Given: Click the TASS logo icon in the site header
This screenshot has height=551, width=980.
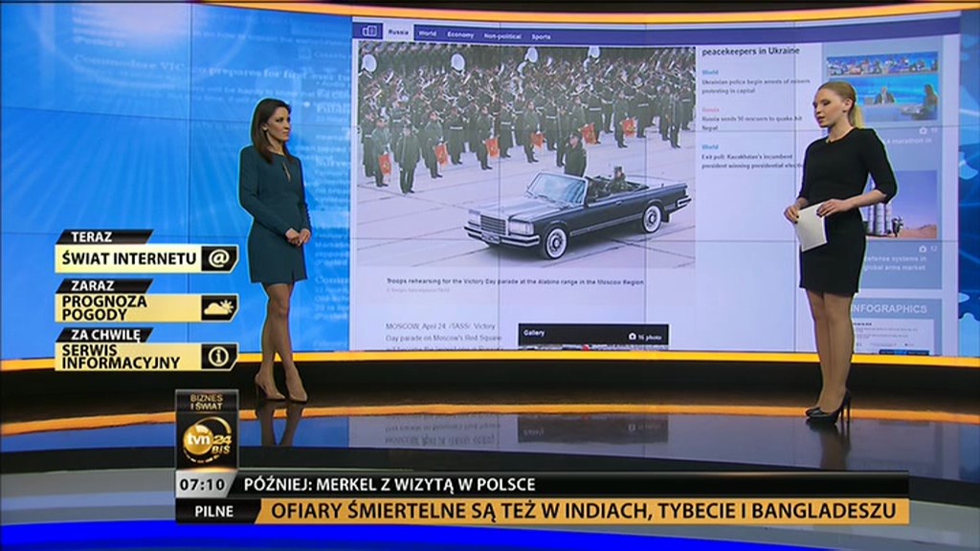Looking at the screenshot, I should pos(369,31).
